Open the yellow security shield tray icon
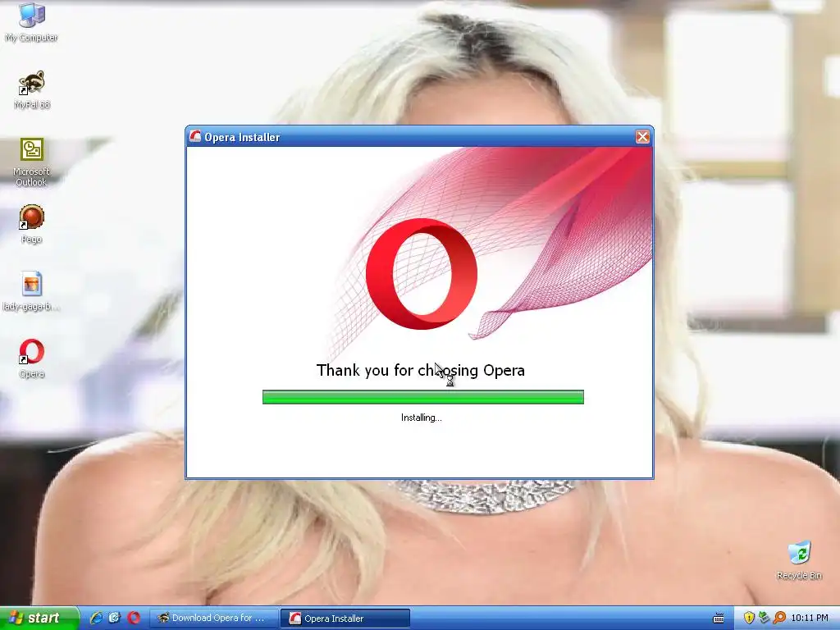The image size is (840, 630). (749, 619)
